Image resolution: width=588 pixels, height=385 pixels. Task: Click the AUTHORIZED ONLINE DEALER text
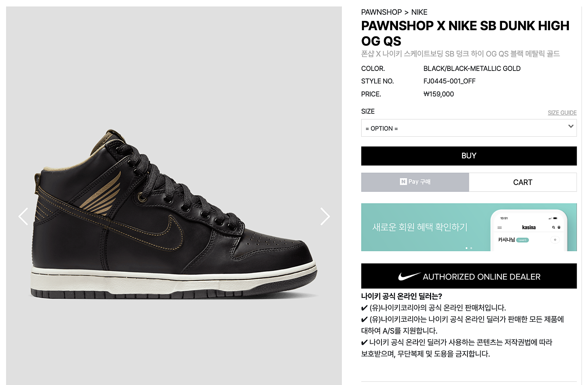pos(481,277)
